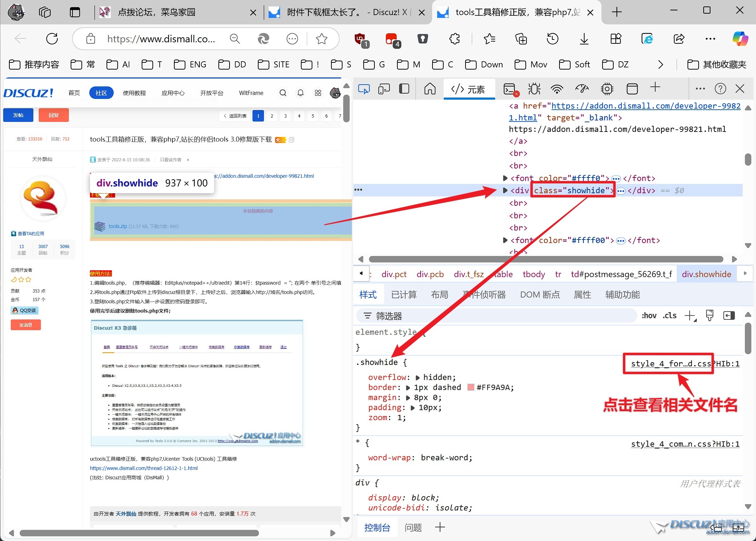Click the inspect element selector icon

pyautogui.click(x=364, y=89)
